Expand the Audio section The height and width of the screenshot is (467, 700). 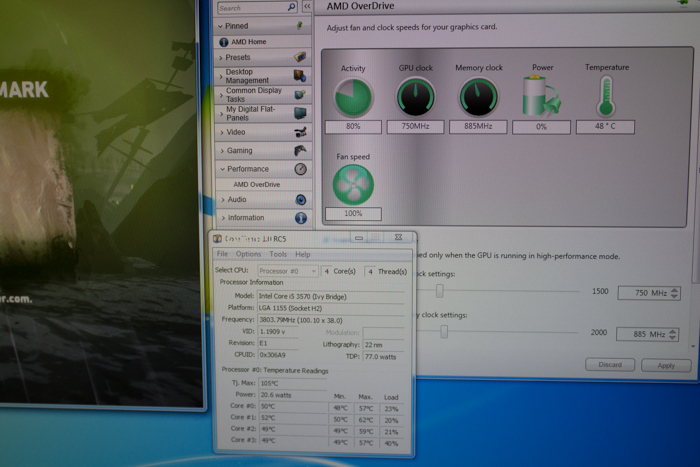coord(223,200)
